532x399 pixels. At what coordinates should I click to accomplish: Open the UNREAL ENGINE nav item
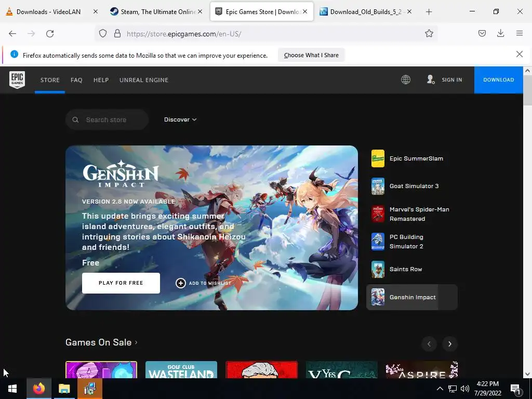144,80
